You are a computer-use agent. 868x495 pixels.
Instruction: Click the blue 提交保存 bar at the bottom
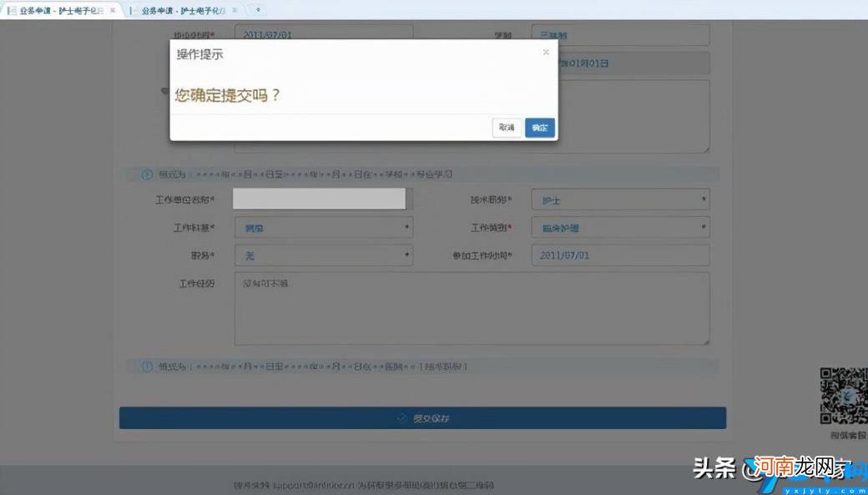point(423,417)
